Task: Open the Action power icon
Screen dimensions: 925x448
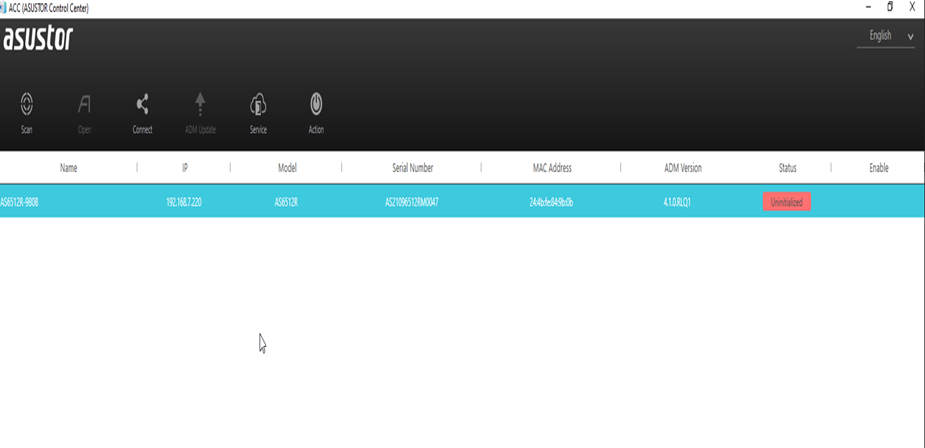Action: [316, 104]
